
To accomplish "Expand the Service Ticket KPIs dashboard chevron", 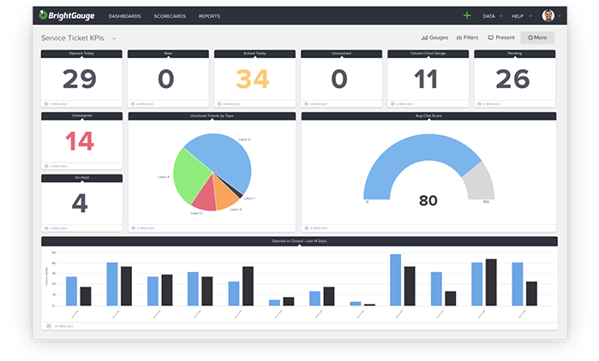I will (114, 38).
